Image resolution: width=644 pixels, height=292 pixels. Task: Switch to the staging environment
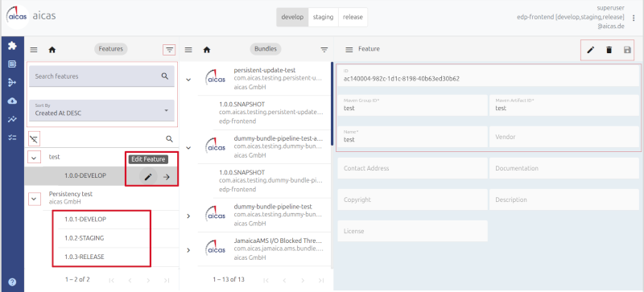[x=324, y=17]
